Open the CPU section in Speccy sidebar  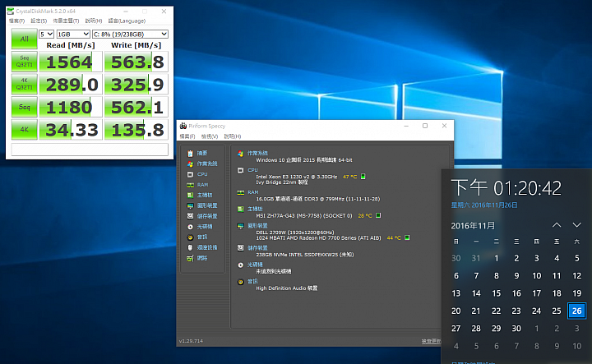[201, 174]
